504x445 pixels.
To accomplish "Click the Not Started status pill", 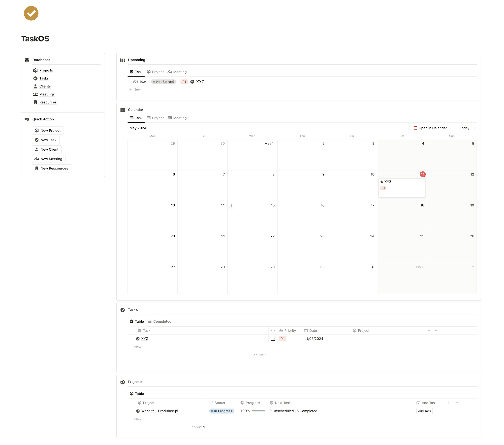I will click(x=163, y=82).
